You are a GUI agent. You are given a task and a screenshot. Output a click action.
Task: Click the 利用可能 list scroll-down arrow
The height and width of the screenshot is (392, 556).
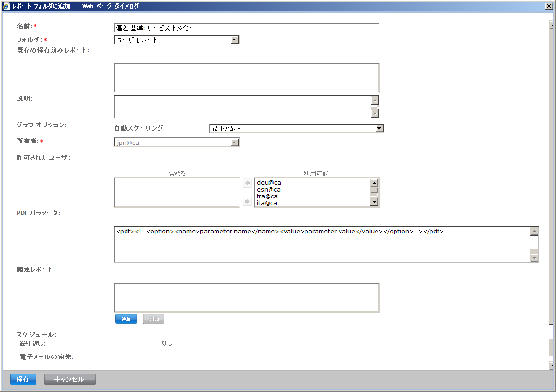[x=374, y=202]
